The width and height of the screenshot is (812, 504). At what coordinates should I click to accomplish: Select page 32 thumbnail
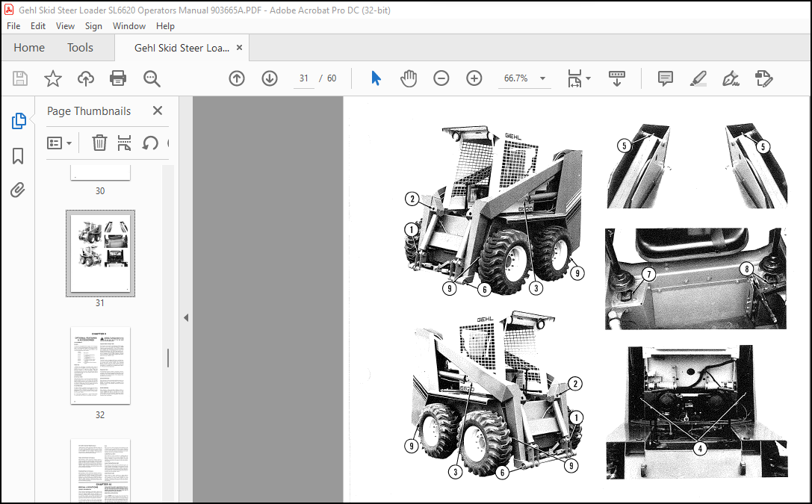tap(100, 365)
